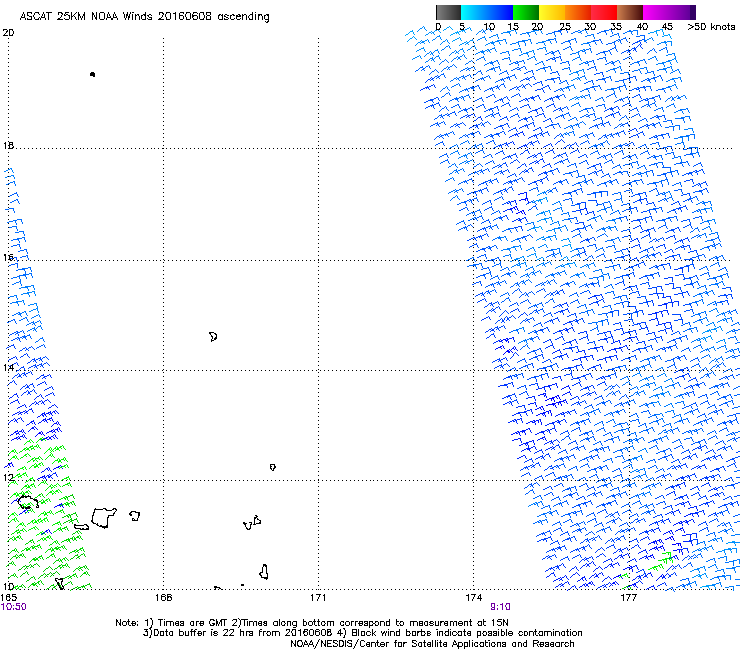The image size is (740, 650).
Task: Click the red 30-35 knots legend segment
Action: (604, 12)
